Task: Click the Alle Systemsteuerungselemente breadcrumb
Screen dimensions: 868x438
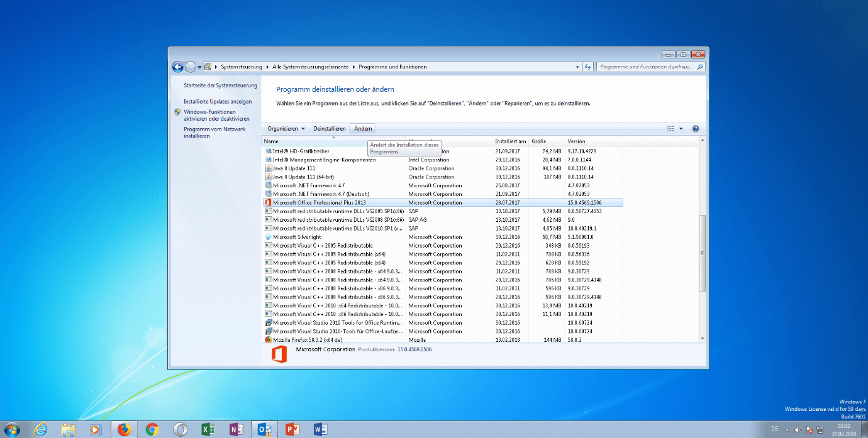Action: (311, 67)
